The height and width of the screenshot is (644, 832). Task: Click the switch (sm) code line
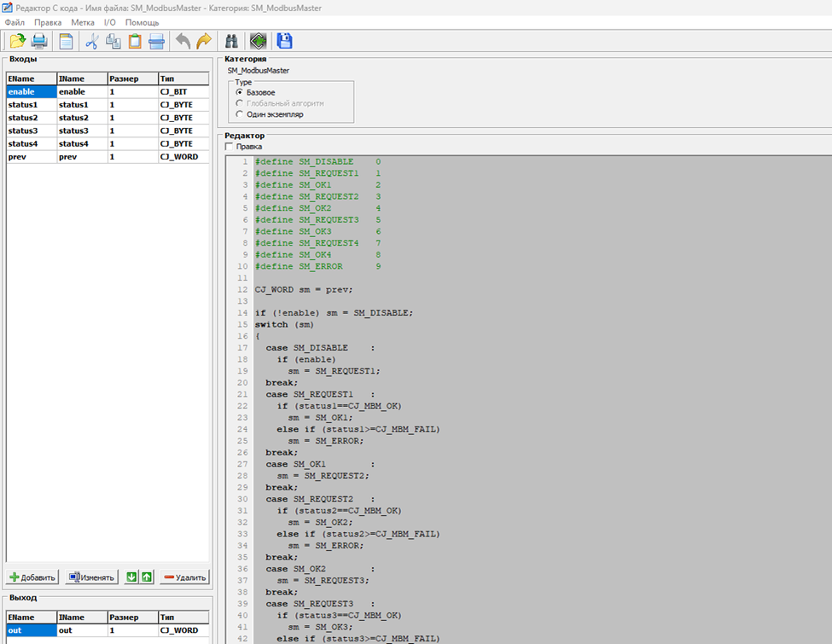(284, 325)
